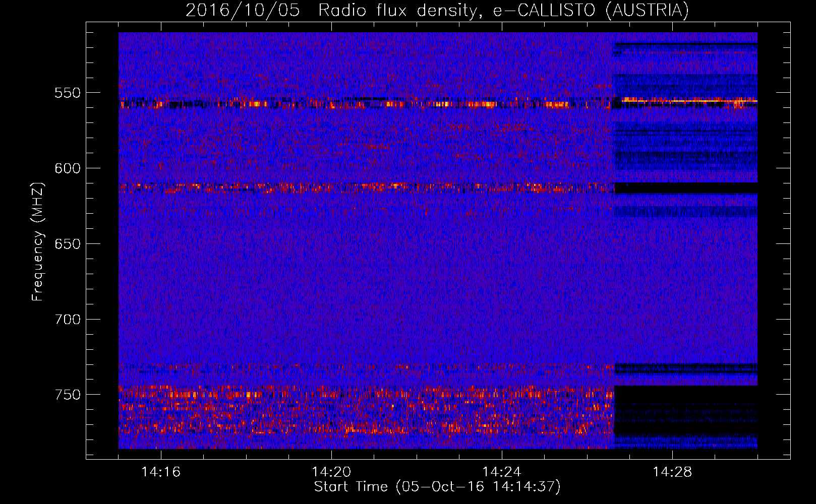This screenshot has width=816, height=504.
Task: Click the plot title '2016/10/05 Radio flux density'
Action: (x=437, y=10)
